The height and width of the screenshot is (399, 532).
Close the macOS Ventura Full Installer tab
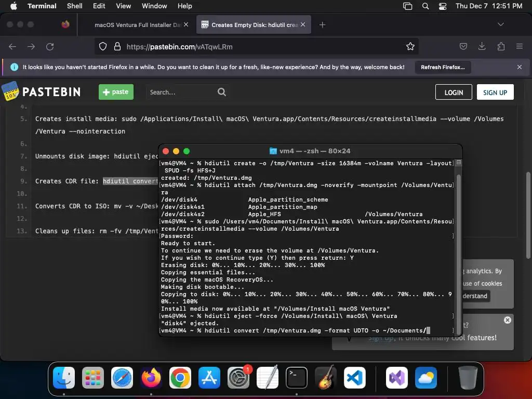click(x=186, y=24)
